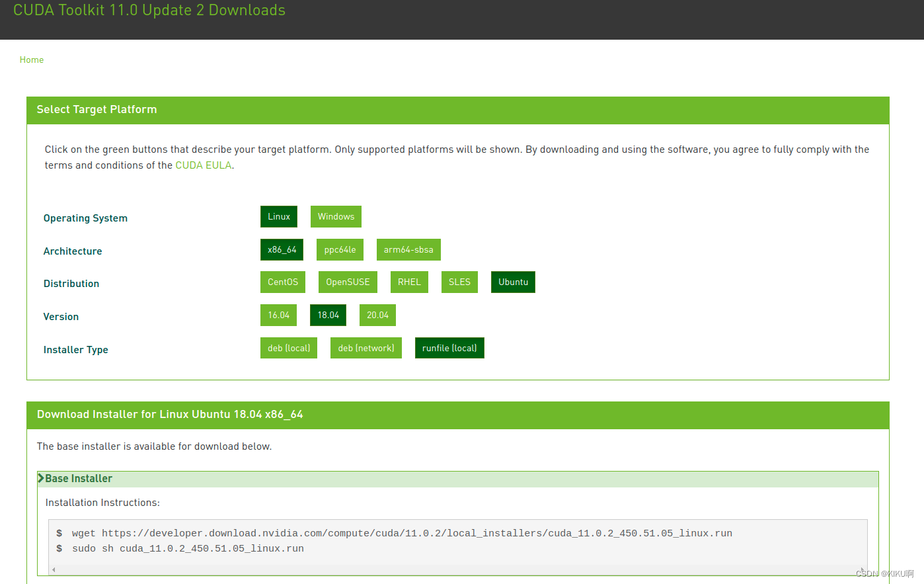Click the Installer Type label
924x584 pixels.
[76, 350]
